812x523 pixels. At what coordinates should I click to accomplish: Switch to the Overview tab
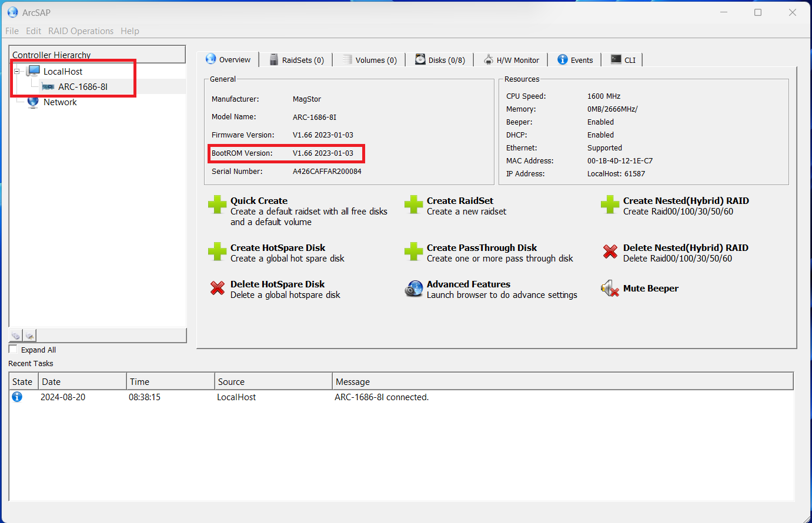point(228,59)
